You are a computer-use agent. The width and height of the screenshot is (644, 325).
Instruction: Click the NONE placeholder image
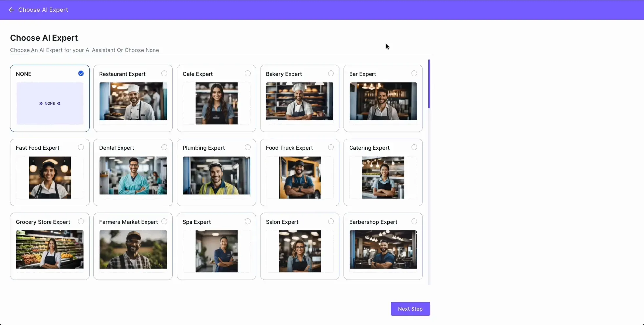50,103
